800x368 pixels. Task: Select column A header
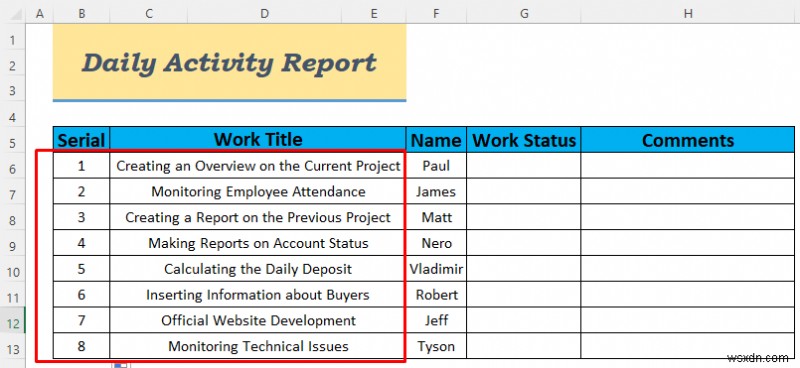(39, 14)
